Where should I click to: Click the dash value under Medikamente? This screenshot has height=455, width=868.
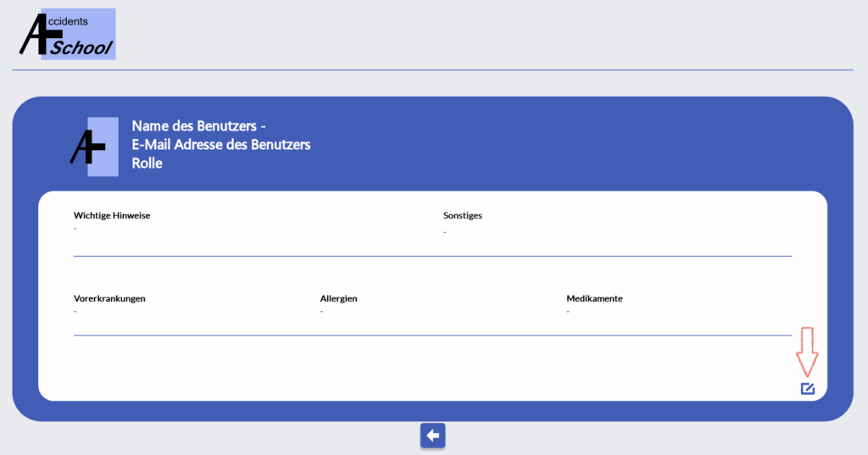[568, 312]
